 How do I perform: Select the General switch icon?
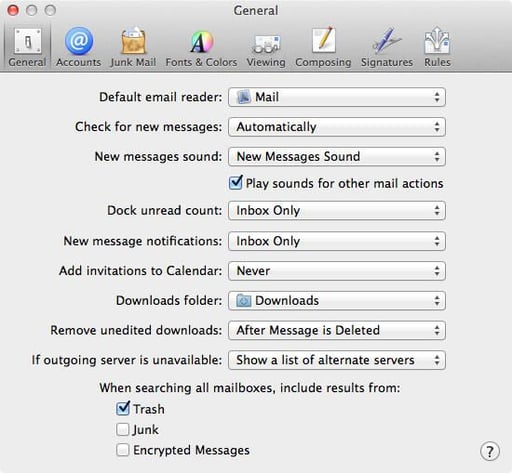[x=28, y=41]
